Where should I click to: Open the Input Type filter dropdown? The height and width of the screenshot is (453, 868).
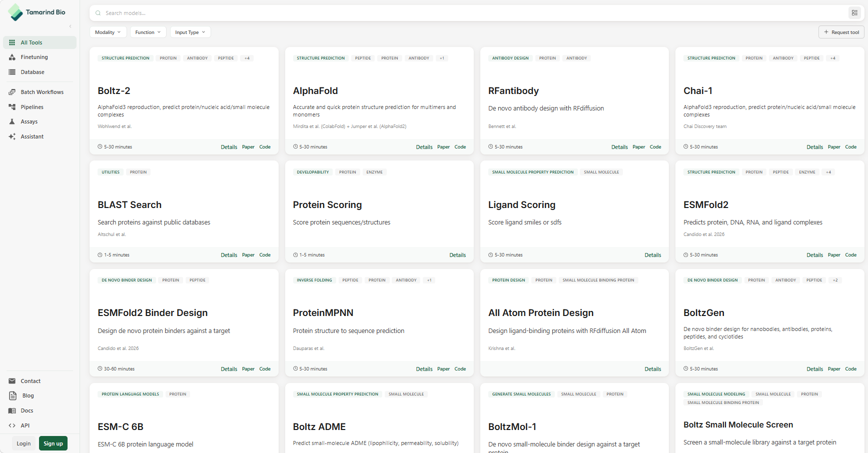(x=190, y=32)
